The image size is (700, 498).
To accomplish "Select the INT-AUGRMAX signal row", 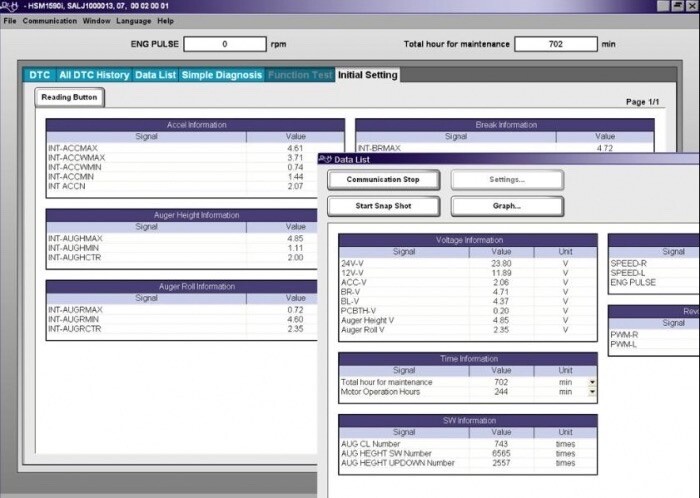I will coord(182,310).
